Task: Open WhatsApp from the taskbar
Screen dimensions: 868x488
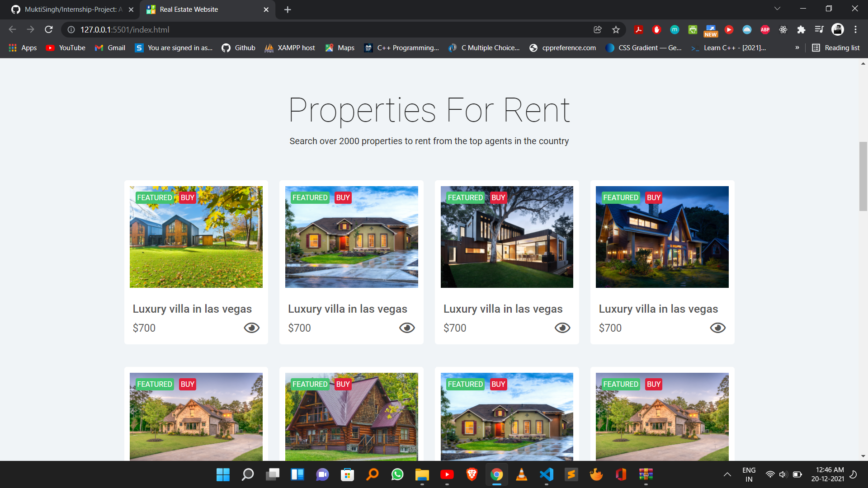Action: 397,474
